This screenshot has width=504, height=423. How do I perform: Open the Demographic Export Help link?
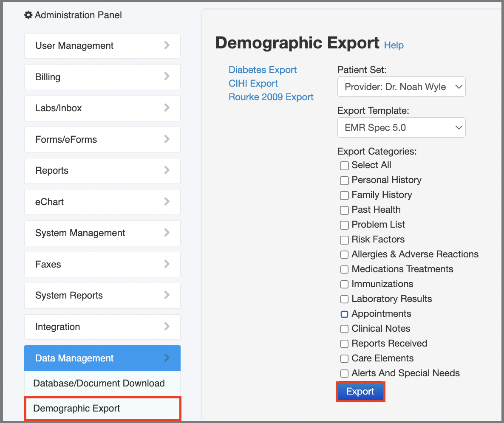[x=394, y=45]
